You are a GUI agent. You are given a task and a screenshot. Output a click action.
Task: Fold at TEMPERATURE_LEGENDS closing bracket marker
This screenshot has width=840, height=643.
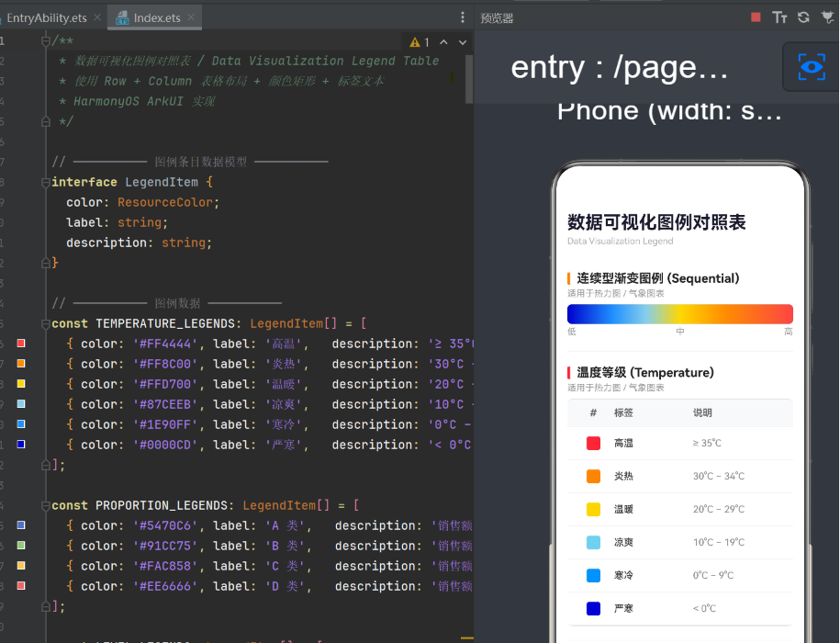click(46, 465)
